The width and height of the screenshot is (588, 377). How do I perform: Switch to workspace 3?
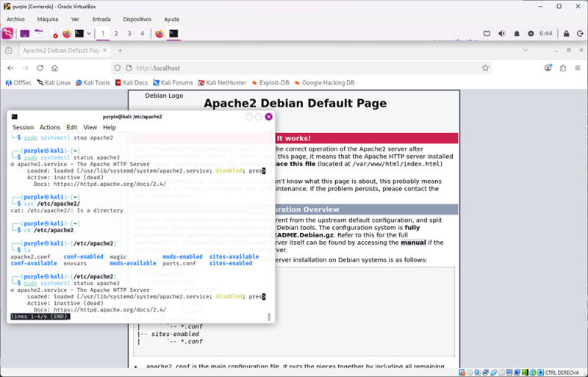(x=129, y=33)
